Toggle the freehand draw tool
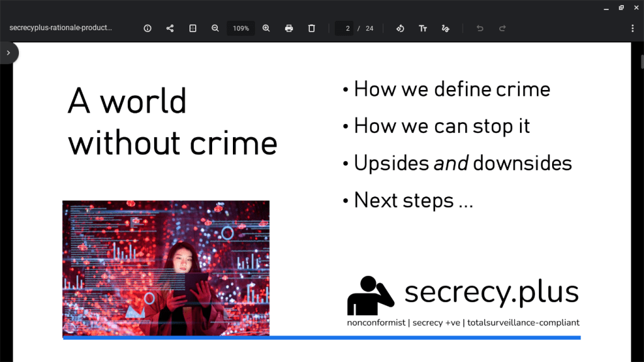This screenshot has height=362, width=644. [446, 28]
